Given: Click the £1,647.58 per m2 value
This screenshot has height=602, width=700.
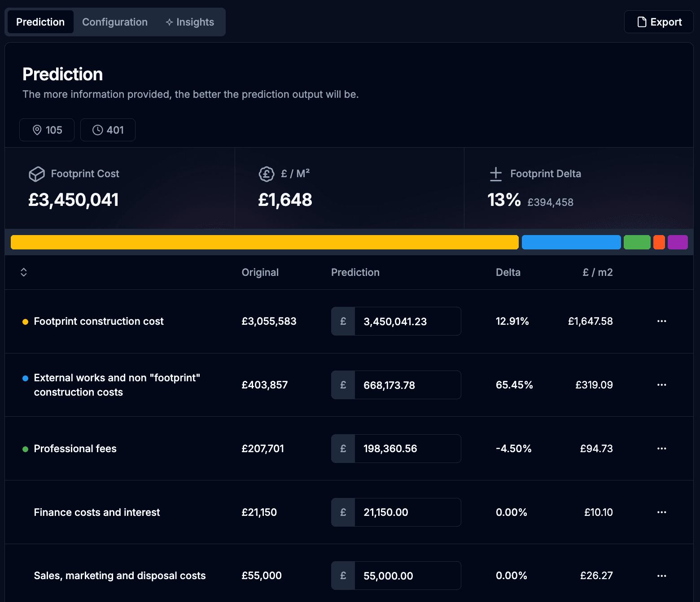Looking at the screenshot, I should 591,321.
